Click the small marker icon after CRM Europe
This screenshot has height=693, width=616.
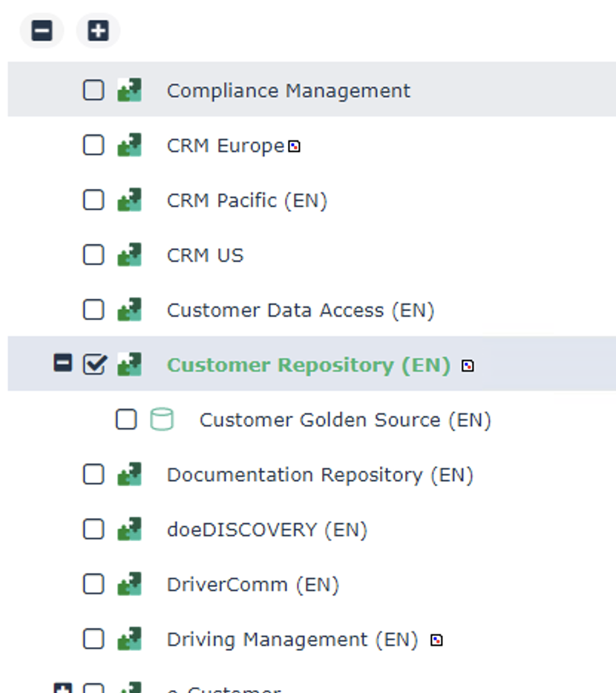(294, 146)
